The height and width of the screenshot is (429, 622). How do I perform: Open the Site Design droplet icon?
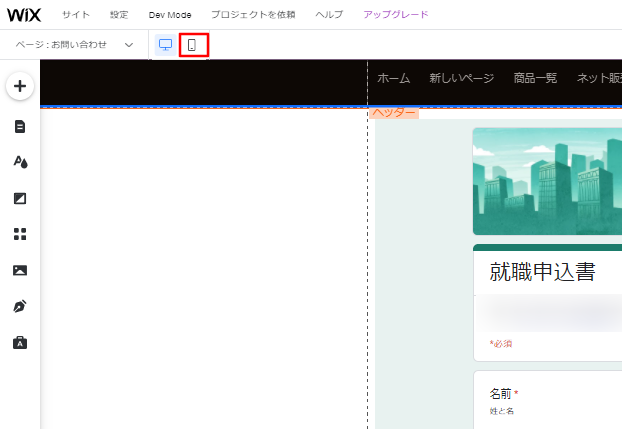[20, 162]
